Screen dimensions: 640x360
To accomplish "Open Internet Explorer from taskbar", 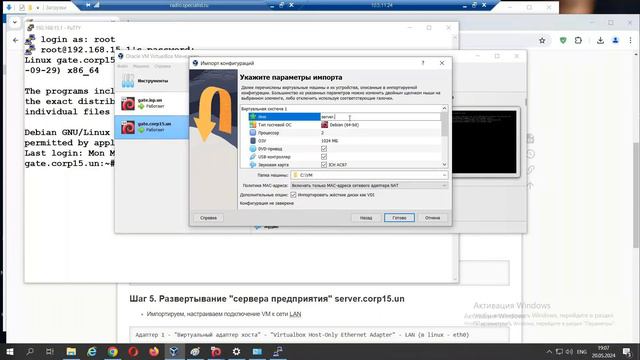I will pos(92,351).
